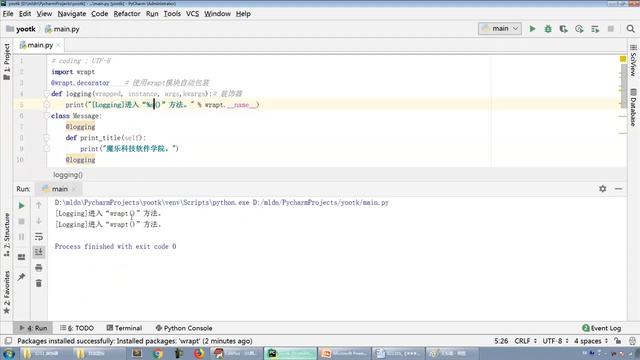The image size is (640, 360).
Task: Hide the Run tool window
Action: pyautogui.click(x=618, y=189)
